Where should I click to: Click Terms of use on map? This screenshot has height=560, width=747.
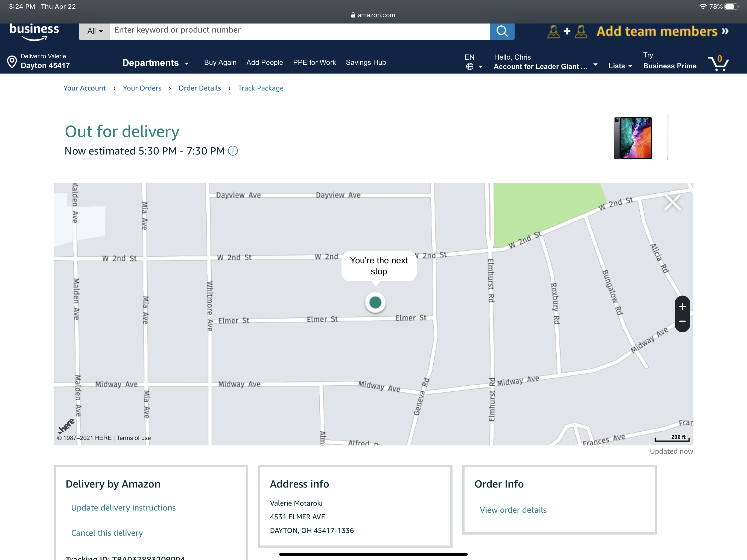click(x=134, y=438)
